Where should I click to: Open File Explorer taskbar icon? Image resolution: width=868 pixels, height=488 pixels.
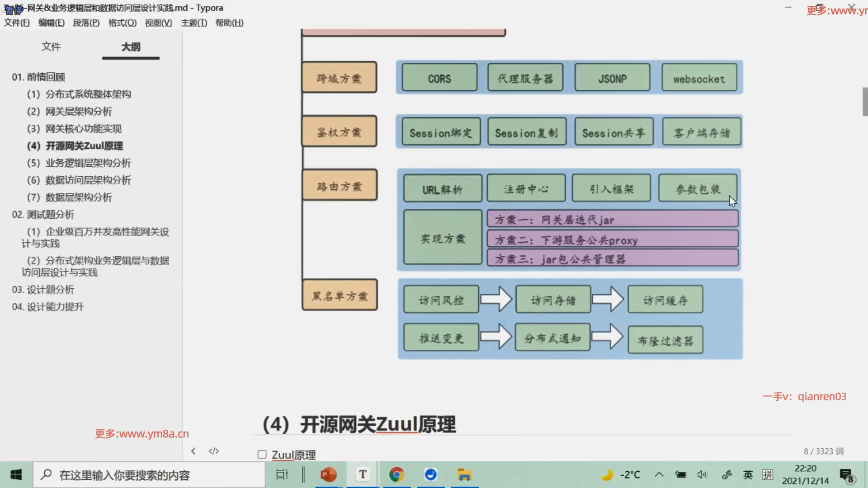point(464,474)
